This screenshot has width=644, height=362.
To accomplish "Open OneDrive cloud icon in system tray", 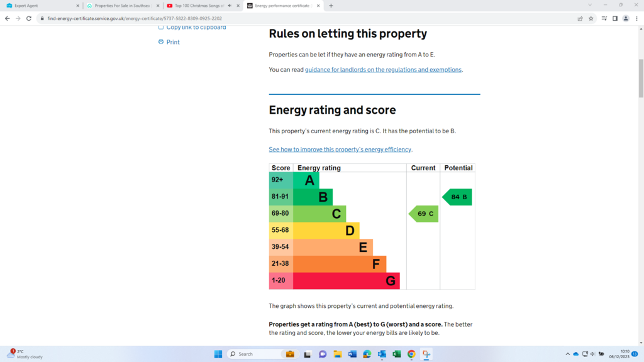I will 576,354.
